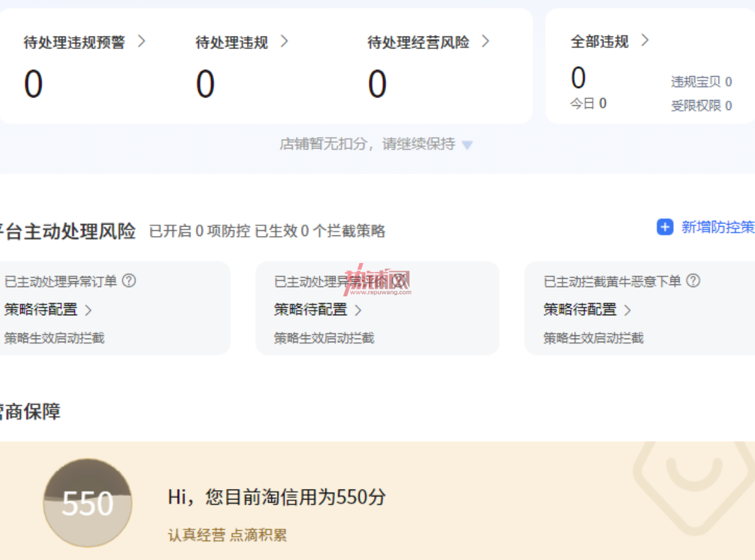
Task: Click the 您目前淘信用为550分 banner text
Action: point(277,497)
